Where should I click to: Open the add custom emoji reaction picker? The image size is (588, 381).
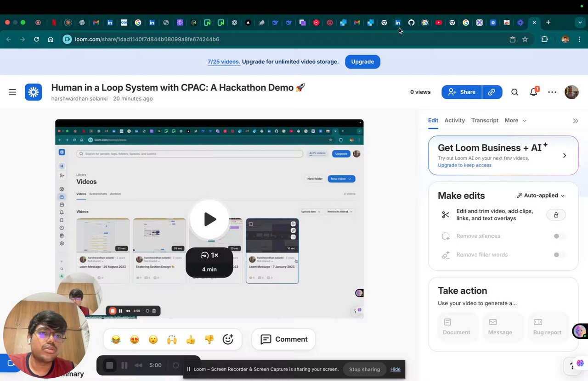(x=228, y=340)
